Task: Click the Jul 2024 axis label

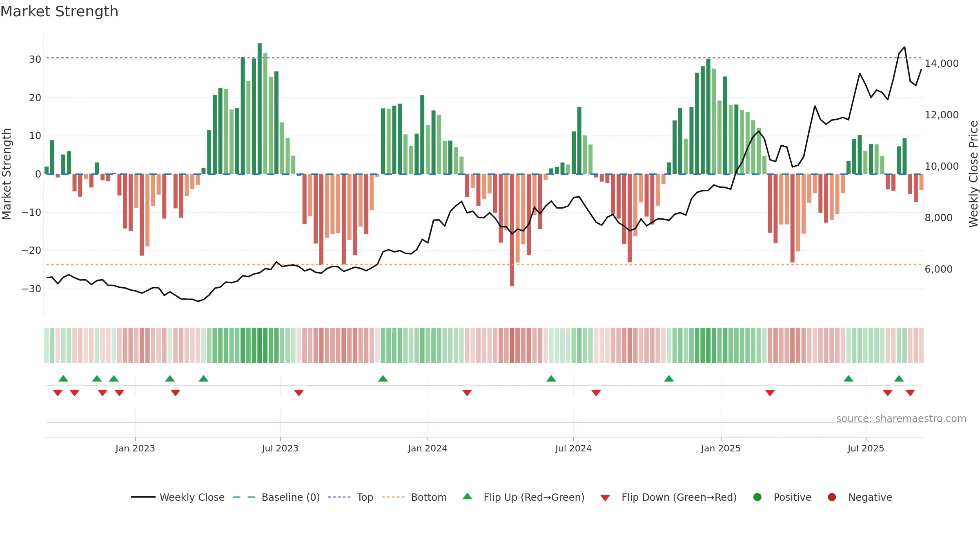Action: pos(573,448)
